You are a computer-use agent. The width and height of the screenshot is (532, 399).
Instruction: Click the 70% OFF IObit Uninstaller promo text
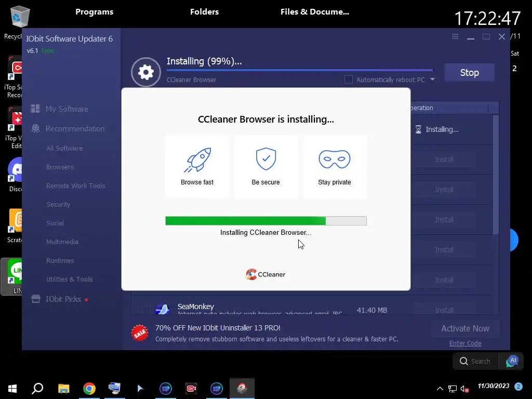218,328
